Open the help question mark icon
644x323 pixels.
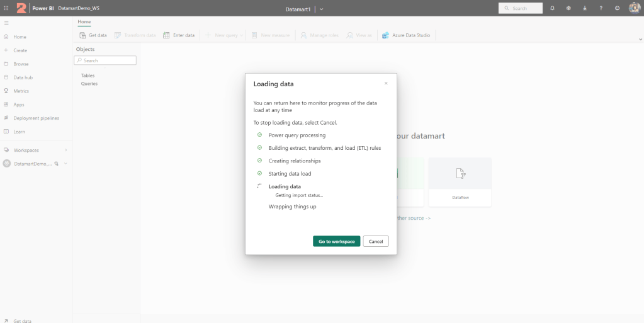[601, 8]
